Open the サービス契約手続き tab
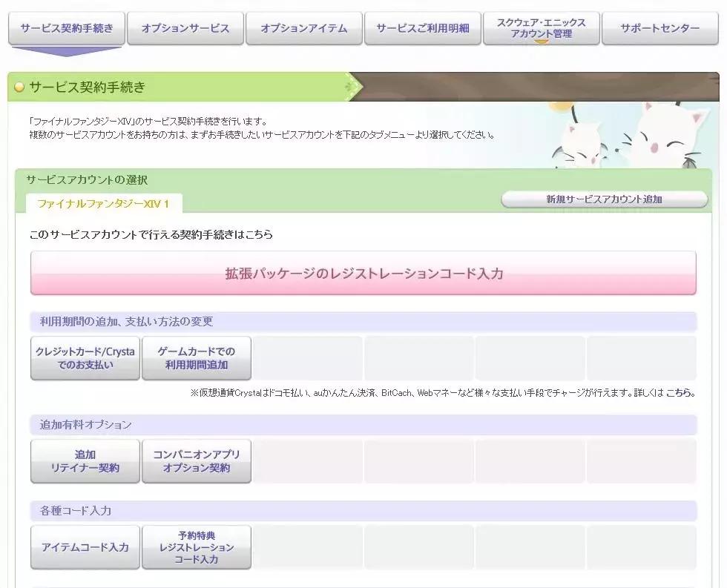 tap(66, 28)
